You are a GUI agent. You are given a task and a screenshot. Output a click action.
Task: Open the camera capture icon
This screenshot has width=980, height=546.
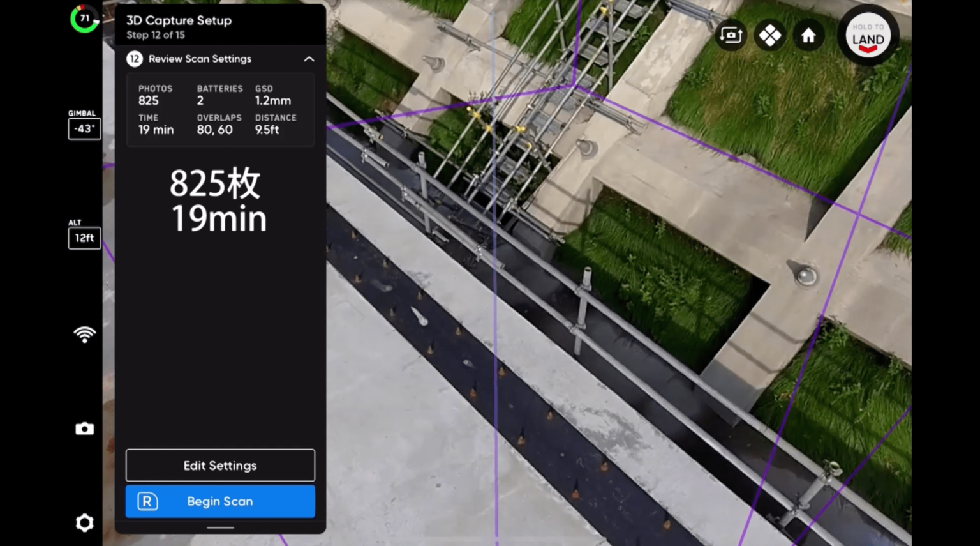84,428
